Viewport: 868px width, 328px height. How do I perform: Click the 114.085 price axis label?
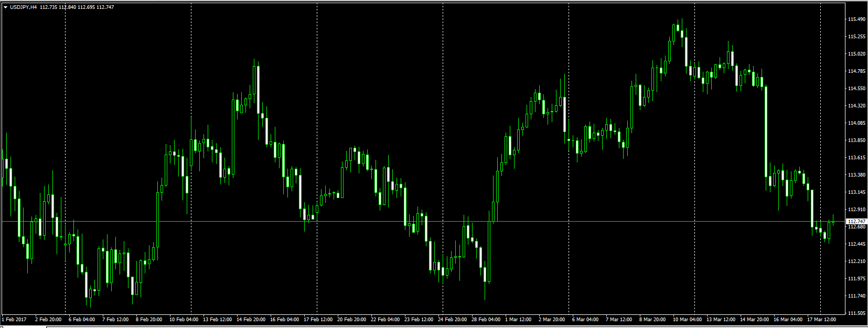(x=856, y=123)
